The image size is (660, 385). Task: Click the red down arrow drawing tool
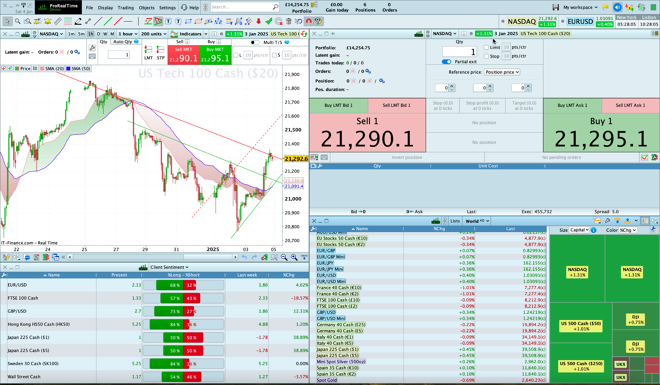(258, 21)
